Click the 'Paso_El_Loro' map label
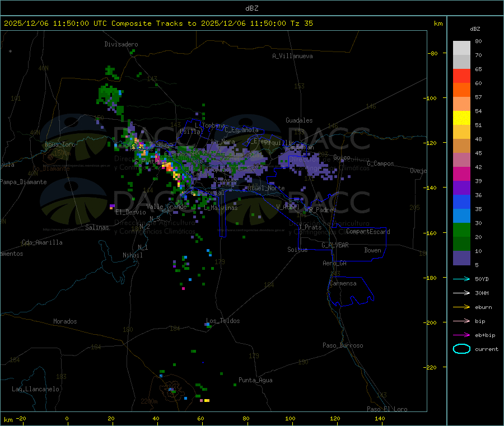Screen dimensions: 504x426 (387, 409)
